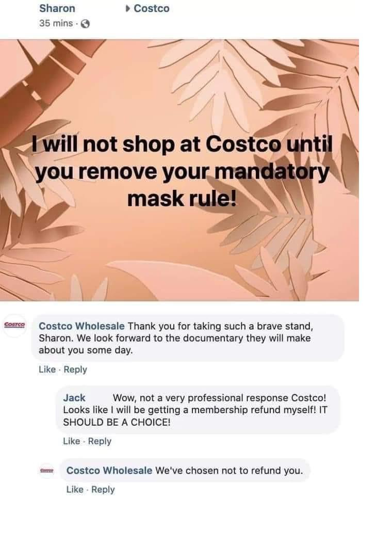Viewport: 392px width, 547px height.
Task: Open Jack's profile name link
Action: [x=74, y=398]
